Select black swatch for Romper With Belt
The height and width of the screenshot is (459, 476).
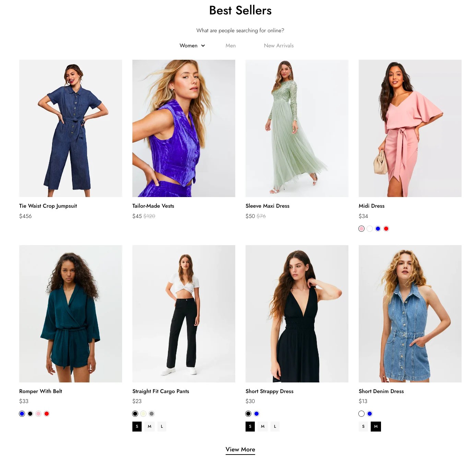[30, 414]
